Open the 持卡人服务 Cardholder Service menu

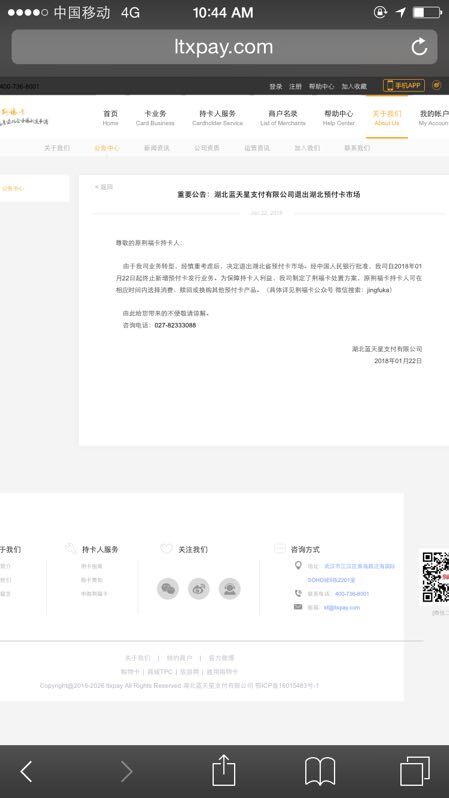tap(217, 118)
